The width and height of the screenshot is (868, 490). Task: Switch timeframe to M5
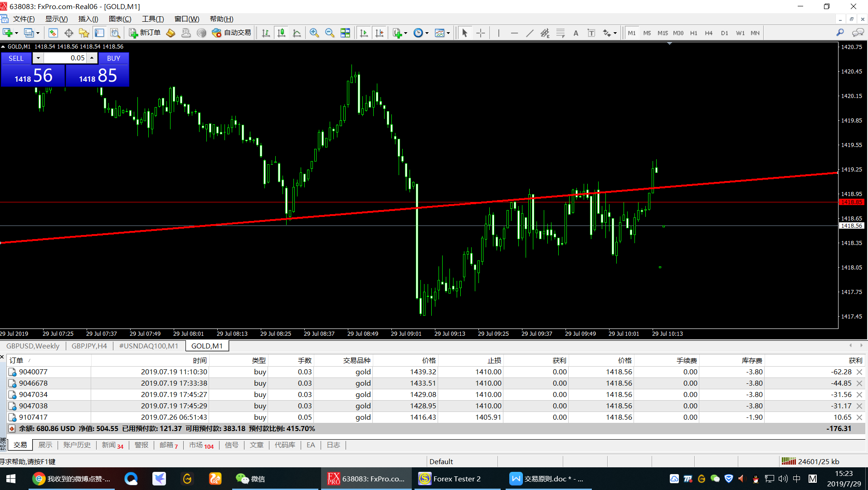click(x=647, y=33)
